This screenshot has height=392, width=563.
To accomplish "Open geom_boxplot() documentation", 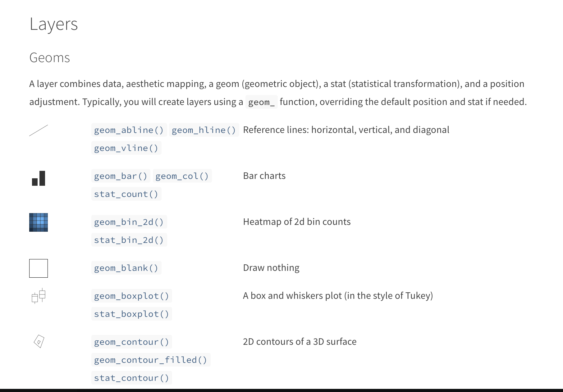I will 131,296.
